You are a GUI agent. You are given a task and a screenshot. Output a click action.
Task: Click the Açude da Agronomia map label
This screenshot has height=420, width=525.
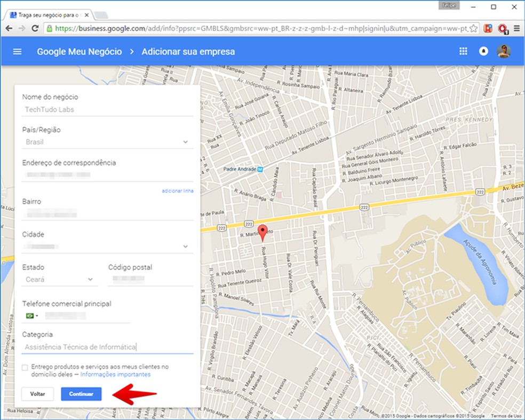click(x=480, y=261)
